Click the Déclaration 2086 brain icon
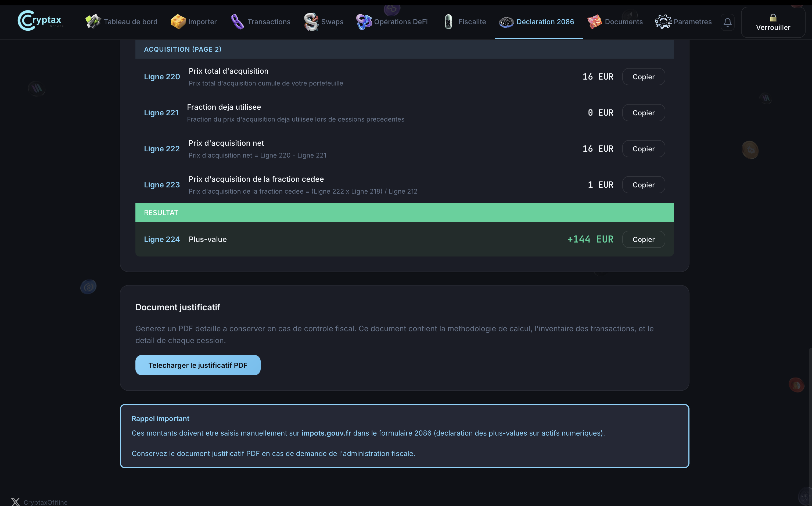The width and height of the screenshot is (812, 506). pyautogui.click(x=506, y=22)
